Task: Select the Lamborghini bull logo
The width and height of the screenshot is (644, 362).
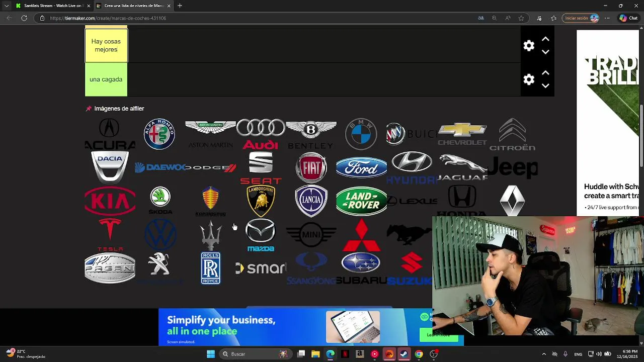Action: pyautogui.click(x=261, y=201)
